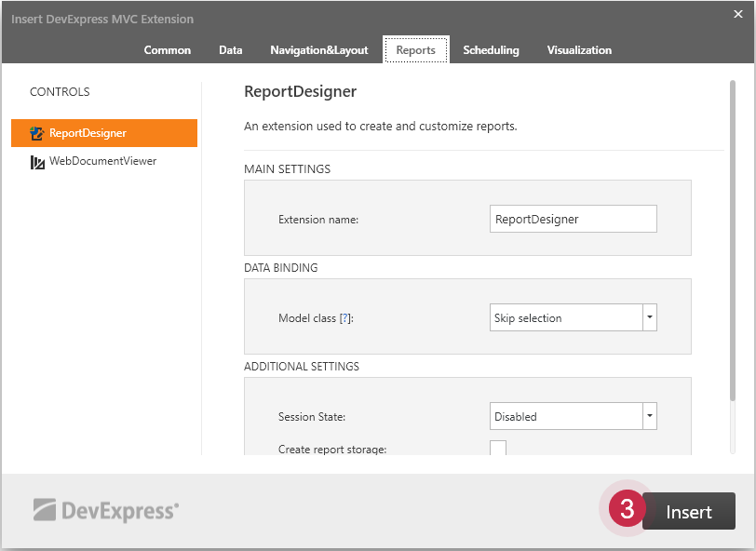This screenshot has height=551, width=756.
Task: Click the Insert button
Action: coord(689,511)
